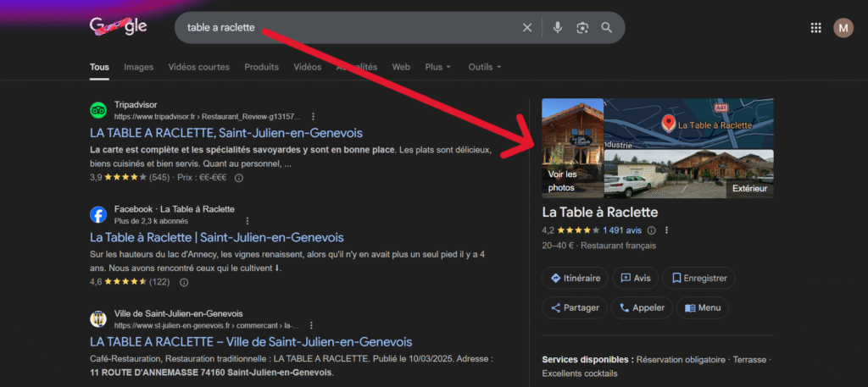Click the Menu button
868x387 pixels.
click(703, 308)
